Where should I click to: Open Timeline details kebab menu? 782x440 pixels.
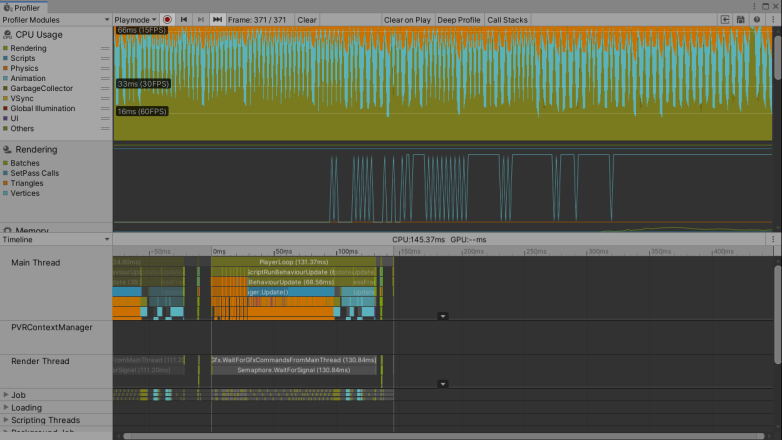(x=773, y=239)
